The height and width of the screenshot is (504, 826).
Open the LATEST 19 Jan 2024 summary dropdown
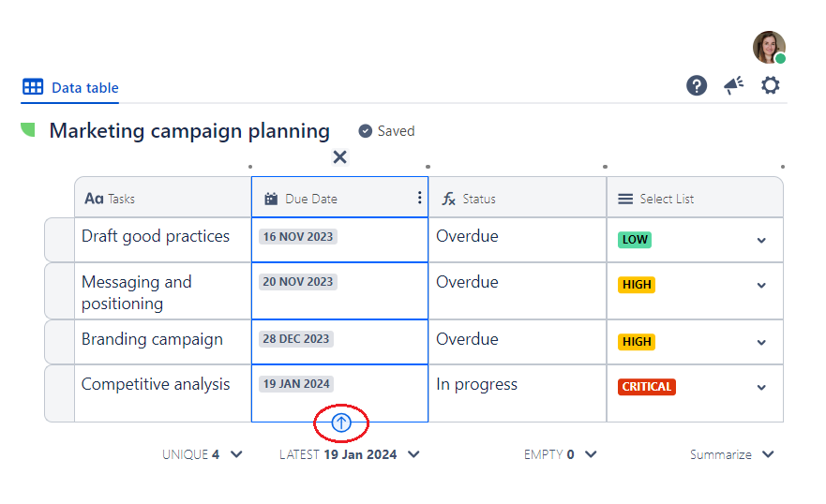click(x=413, y=454)
